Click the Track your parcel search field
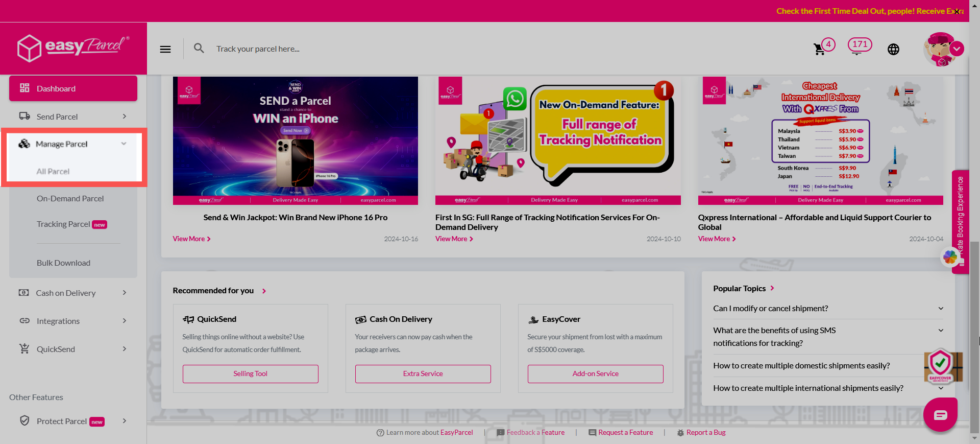Viewport: 980px width, 444px height. tap(258, 49)
